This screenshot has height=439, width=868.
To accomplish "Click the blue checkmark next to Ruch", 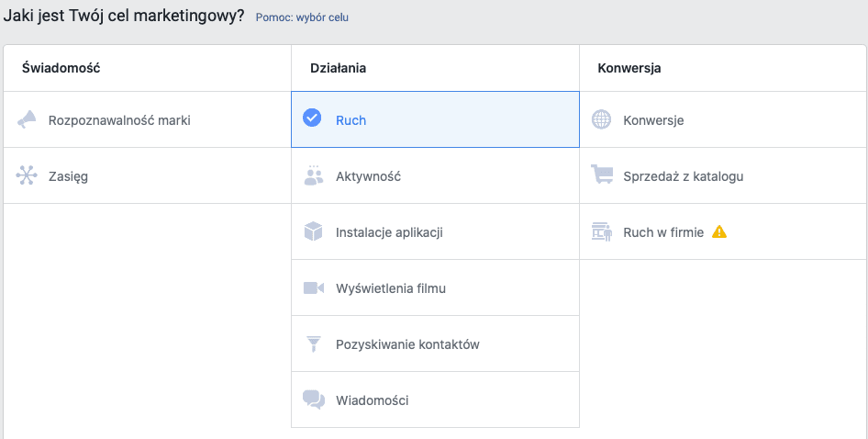I will 312,118.
